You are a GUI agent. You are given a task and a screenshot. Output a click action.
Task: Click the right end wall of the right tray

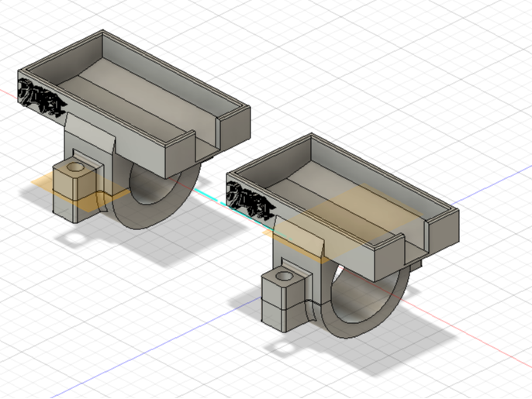click(x=444, y=234)
